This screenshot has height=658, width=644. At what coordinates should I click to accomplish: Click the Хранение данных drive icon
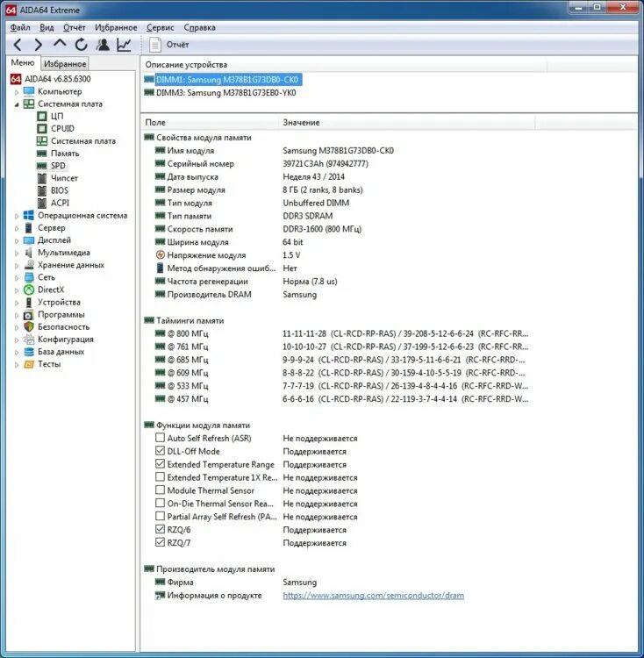coord(29,265)
